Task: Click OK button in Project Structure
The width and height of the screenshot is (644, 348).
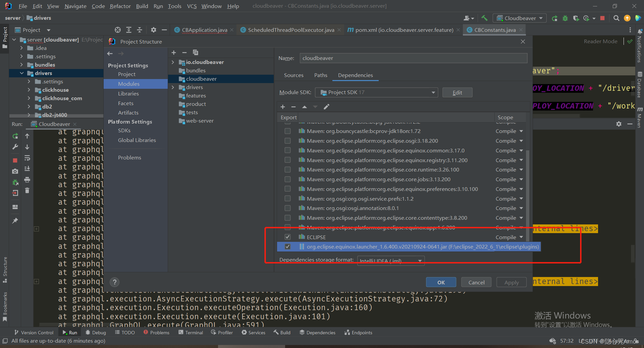Action: tap(441, 282)
